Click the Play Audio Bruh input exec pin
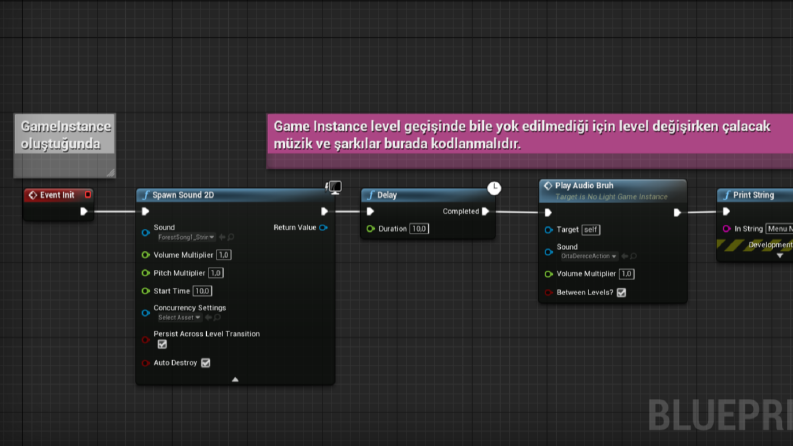Screen dimensions: 793x446 pyautogui.click(x=548, y=212)
